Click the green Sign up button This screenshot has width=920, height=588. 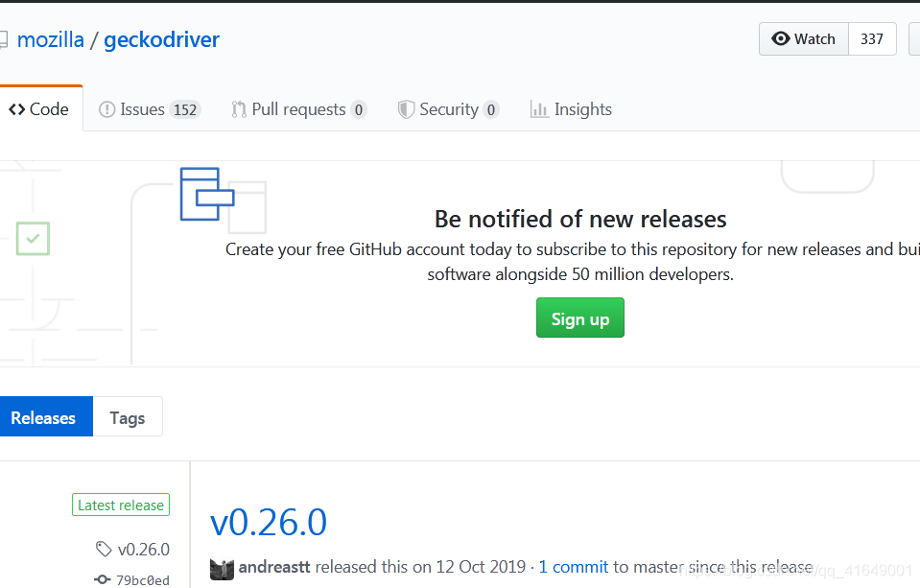[x=580, y=318]
